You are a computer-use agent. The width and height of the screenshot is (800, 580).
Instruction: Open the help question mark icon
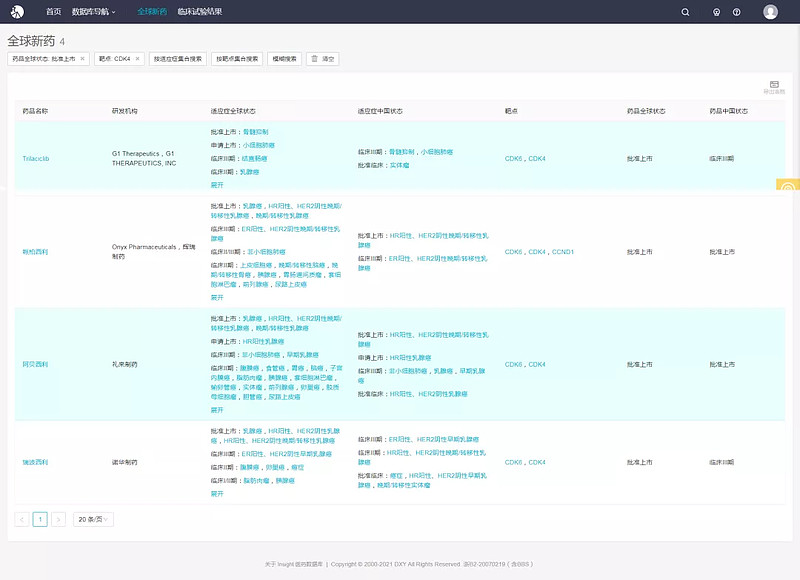pos(737,12)
